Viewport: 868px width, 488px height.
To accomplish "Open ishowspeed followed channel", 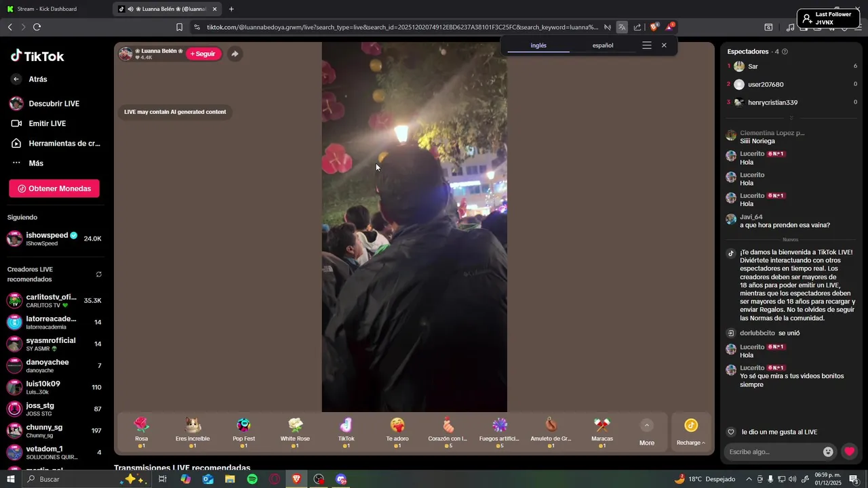I will click(54, 239).
